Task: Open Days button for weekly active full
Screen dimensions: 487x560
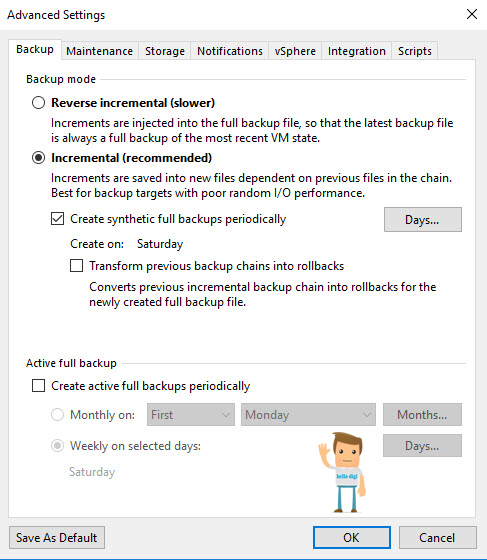Action: click(x=422, y=446)
